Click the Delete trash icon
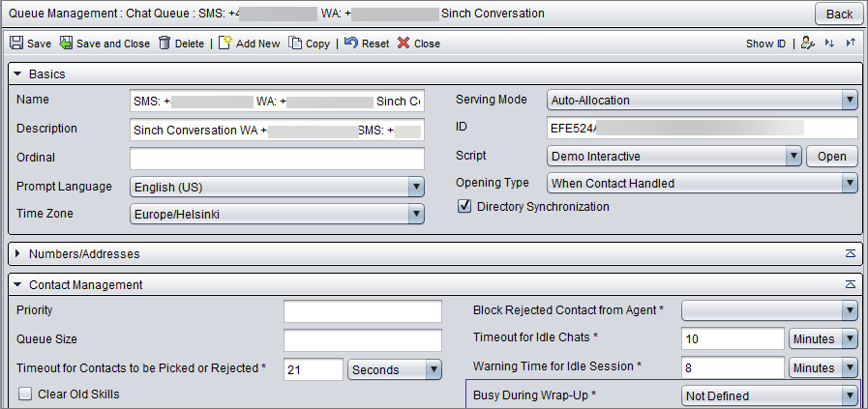The image size is (868, 409). (x=165, y=44)
